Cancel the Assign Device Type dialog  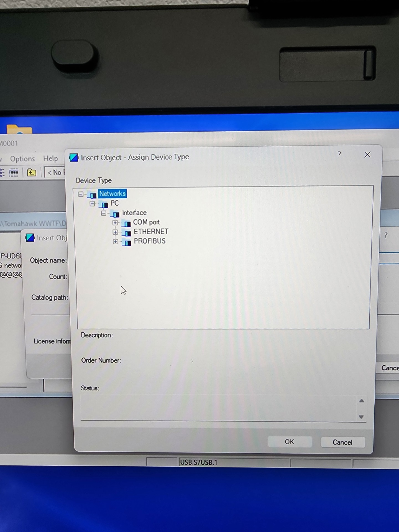click(342, 442)
